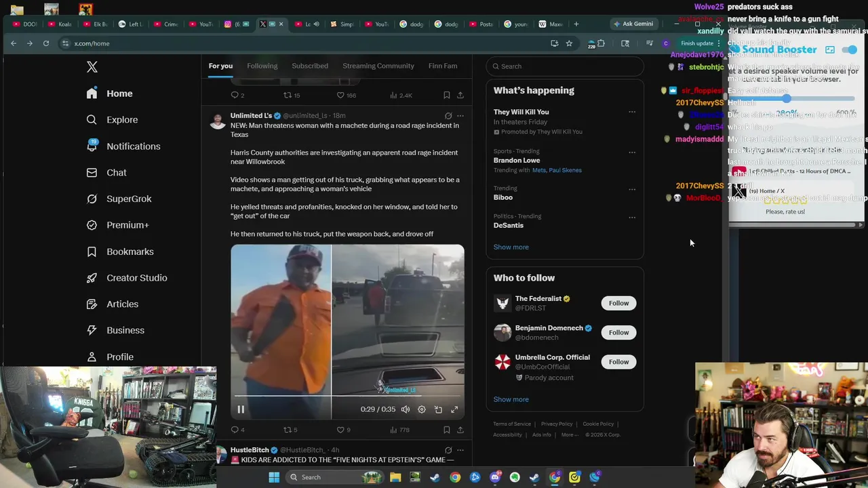The image size is (868, 488).
Task: Seek on the video progress bar
Action: coord(347,396)
